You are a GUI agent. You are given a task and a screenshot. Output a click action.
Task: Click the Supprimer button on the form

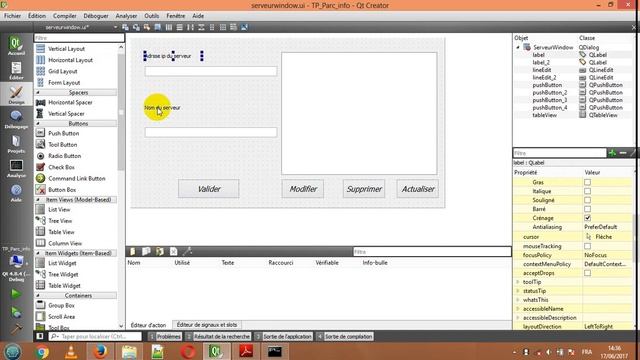pos(364,189)
